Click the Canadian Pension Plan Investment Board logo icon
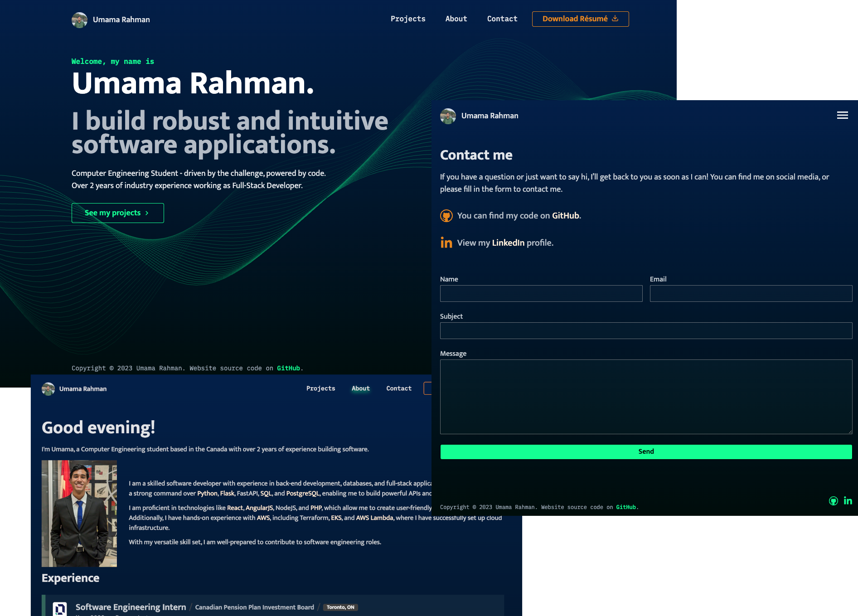Viewport: 858px width, 616px height. tap(59, 608)
